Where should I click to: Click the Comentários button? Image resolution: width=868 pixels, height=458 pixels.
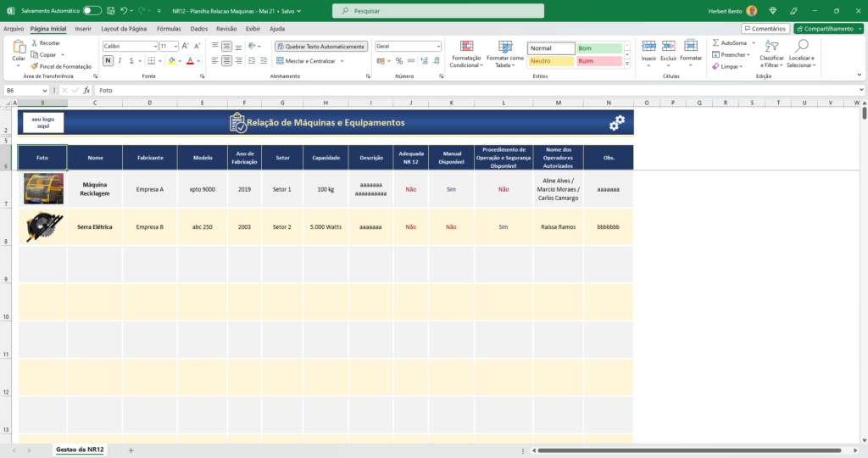pos(765,28)
